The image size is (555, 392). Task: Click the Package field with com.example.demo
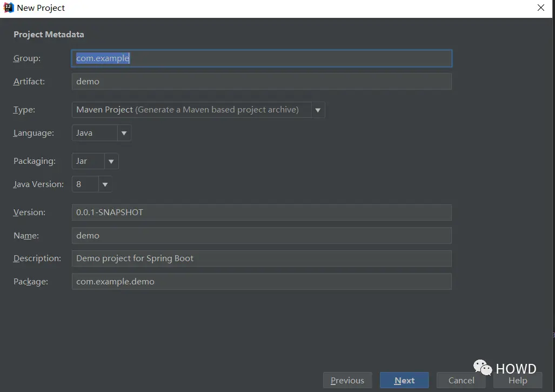click(262, 282)
